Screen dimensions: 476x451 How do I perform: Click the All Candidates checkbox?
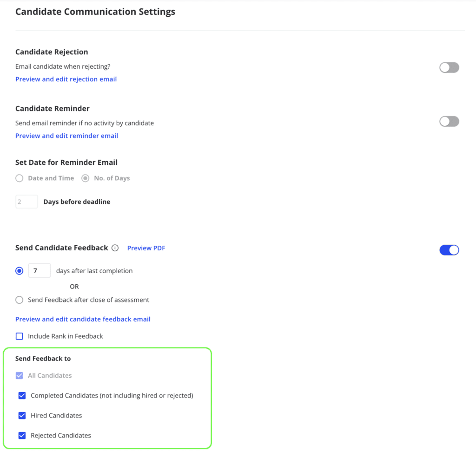click(x=20, y=376)
